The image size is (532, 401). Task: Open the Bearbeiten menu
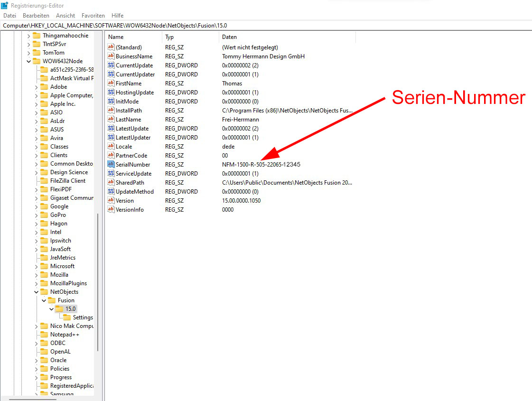click(36, 16)
